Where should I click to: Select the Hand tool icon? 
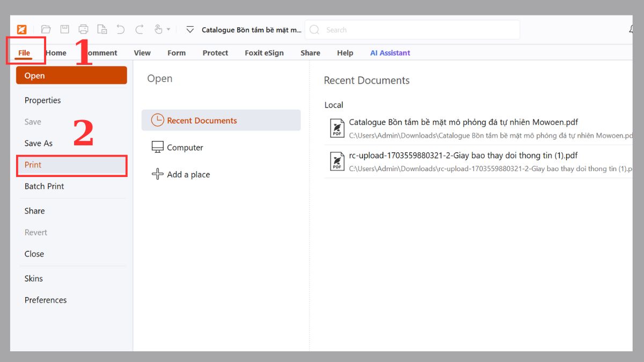pyautogui.click(x=158, y=29)
